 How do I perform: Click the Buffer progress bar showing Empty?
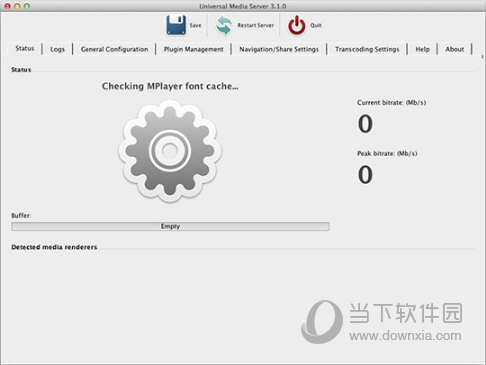170,226
